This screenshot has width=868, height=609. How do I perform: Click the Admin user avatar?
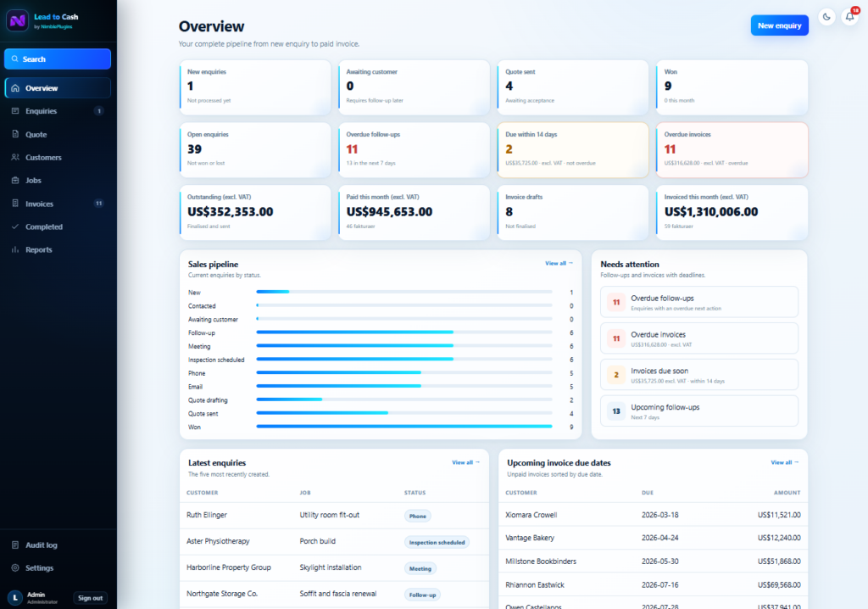[15, 597]
